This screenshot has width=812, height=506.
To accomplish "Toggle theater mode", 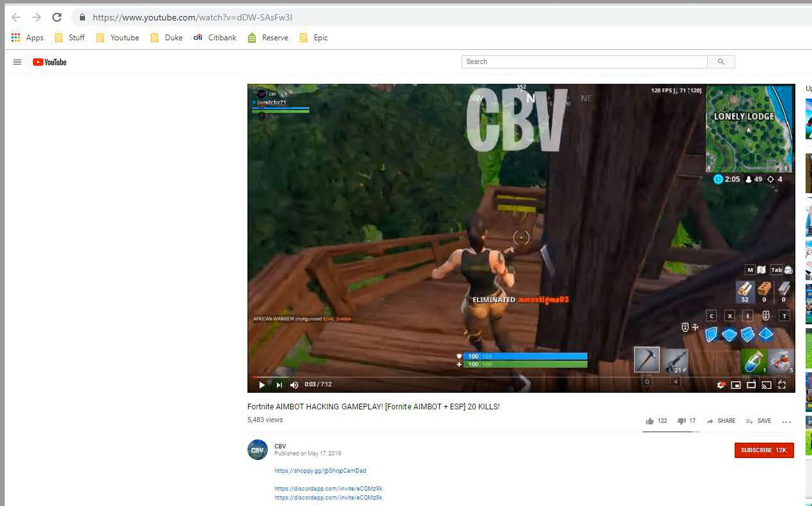I will point(751,384).
